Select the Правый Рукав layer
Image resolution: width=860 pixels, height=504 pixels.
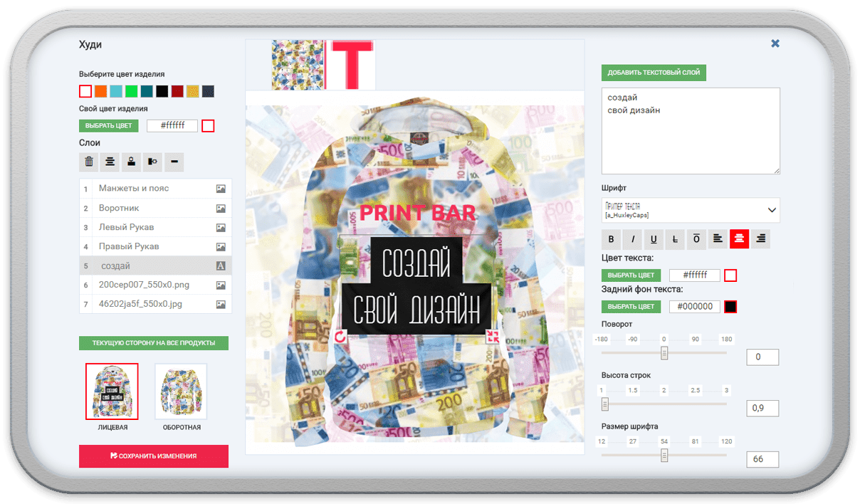tap(155, 246)
